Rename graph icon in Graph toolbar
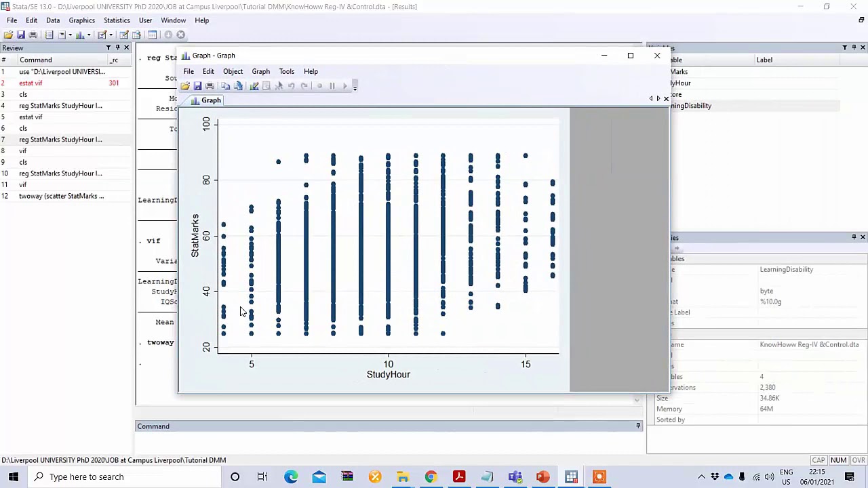 (x=238, y=86)
